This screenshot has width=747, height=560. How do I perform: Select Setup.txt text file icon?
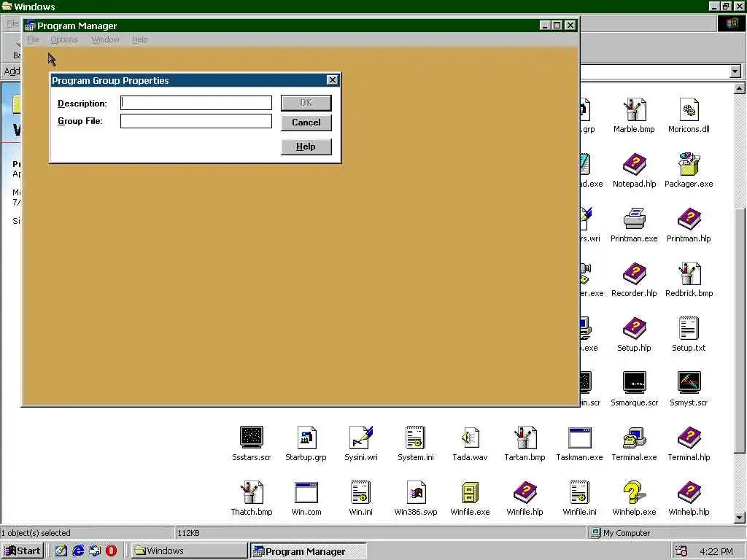click(x=689, y=329)
